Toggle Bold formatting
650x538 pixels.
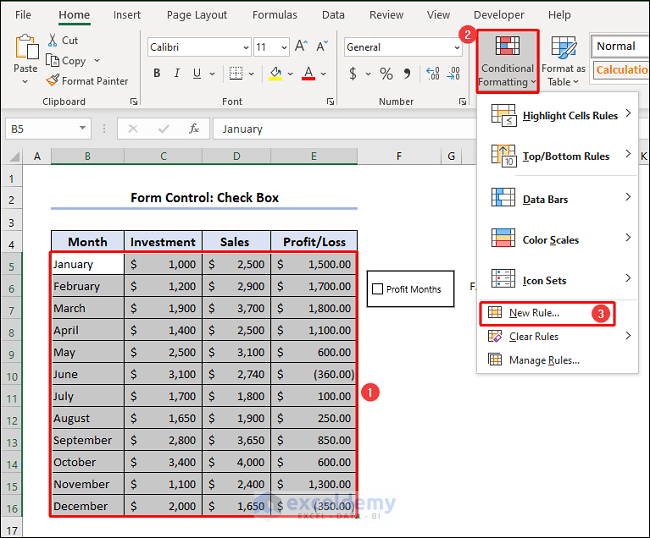[157, 74]
